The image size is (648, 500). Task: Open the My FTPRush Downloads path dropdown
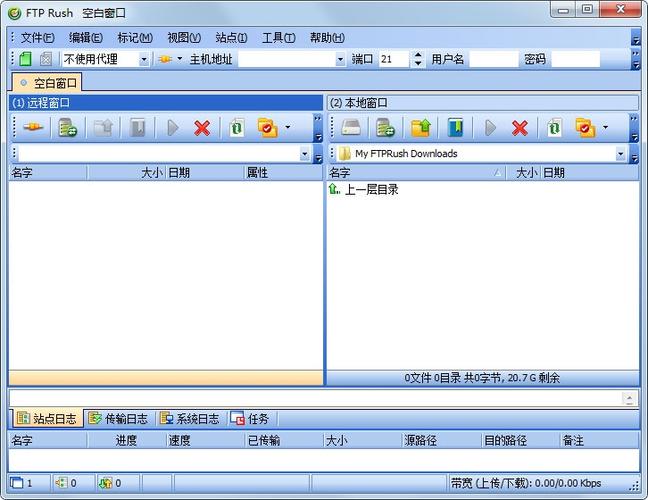pos(621,154)
